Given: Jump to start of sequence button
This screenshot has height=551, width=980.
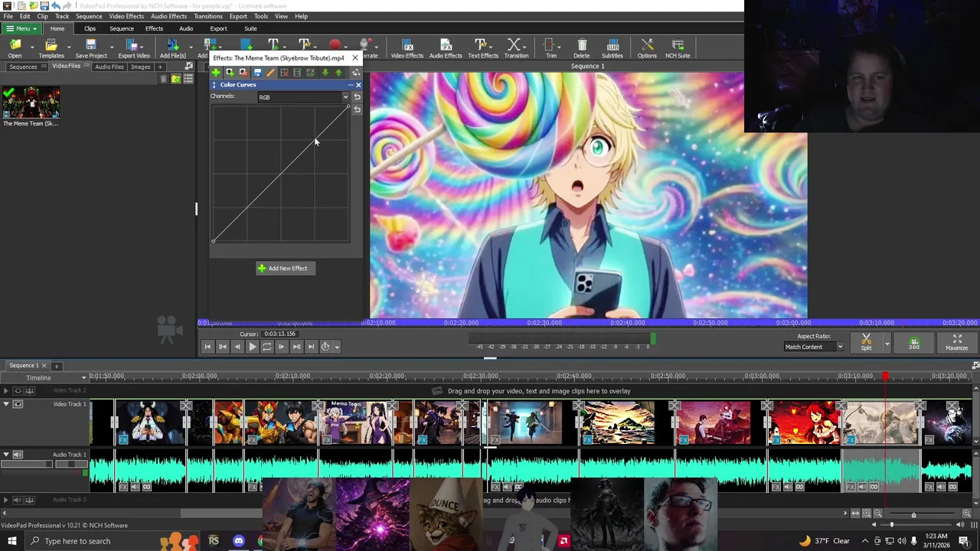Looking at the screenshot, I should tap(207, 347).
